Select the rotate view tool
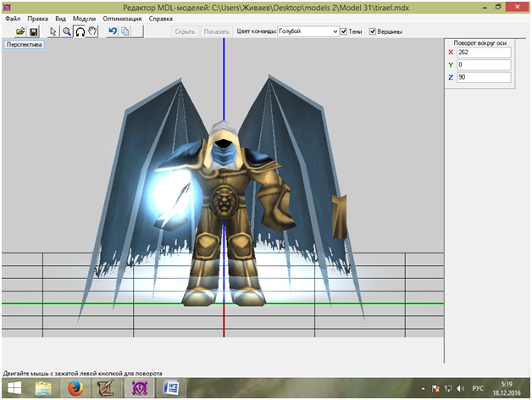Image resolution: width=532 pixels, height=400 pixels. point(80,31)
